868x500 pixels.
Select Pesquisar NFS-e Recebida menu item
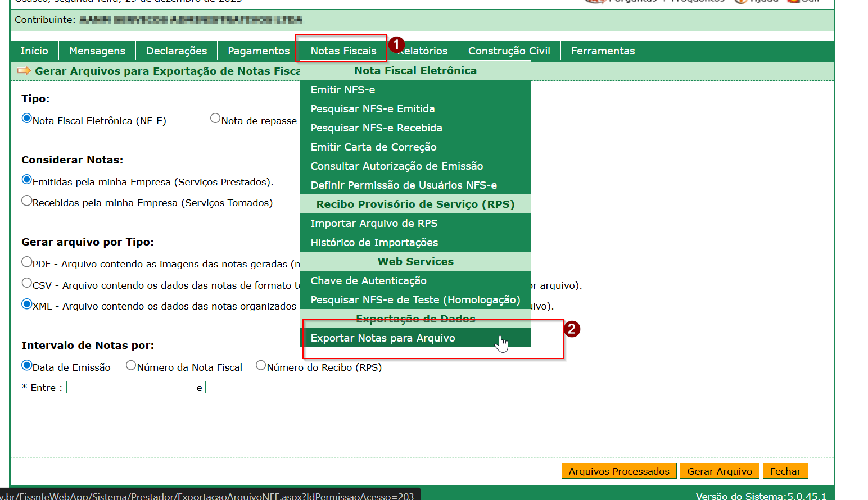pyautogui.click(x=376, y=128)
